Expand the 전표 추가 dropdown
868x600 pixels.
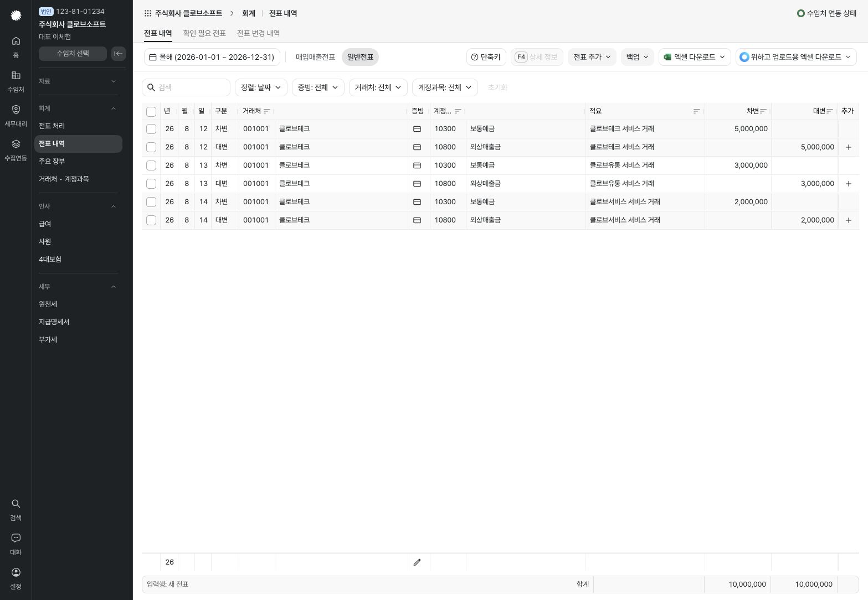pyautogui.click(x=592, y=57)
